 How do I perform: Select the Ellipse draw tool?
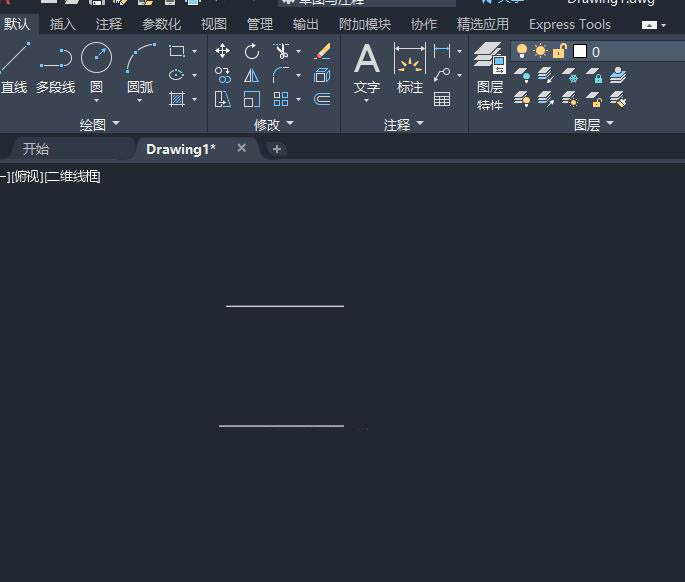[x=176, y=75]
